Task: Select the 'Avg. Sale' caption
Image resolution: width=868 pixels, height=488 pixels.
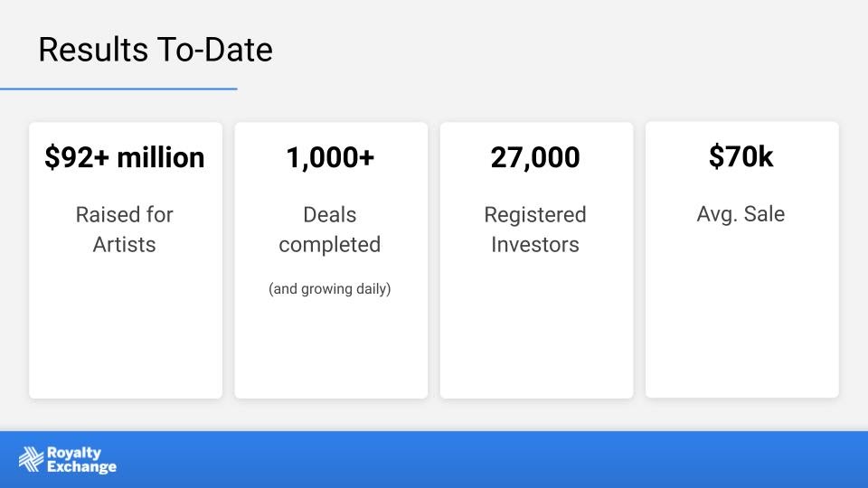Action: [741, 214]
